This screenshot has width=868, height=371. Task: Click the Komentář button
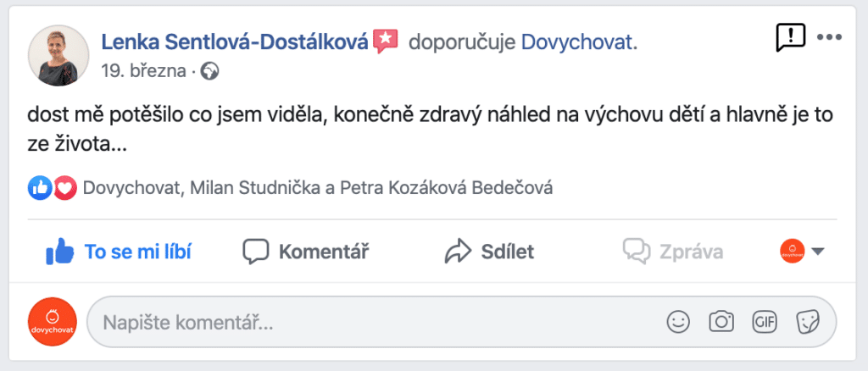tap(305, 252)
